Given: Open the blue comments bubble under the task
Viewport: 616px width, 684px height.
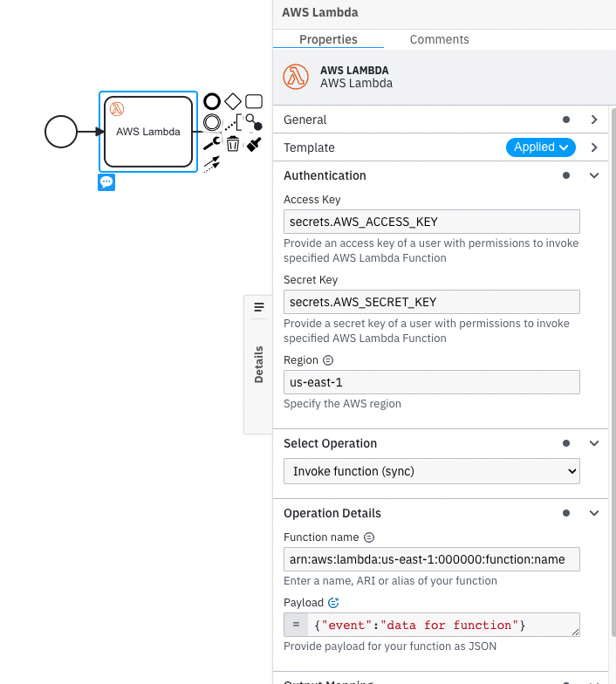Looking at the screenshot, I should point(106,182).
